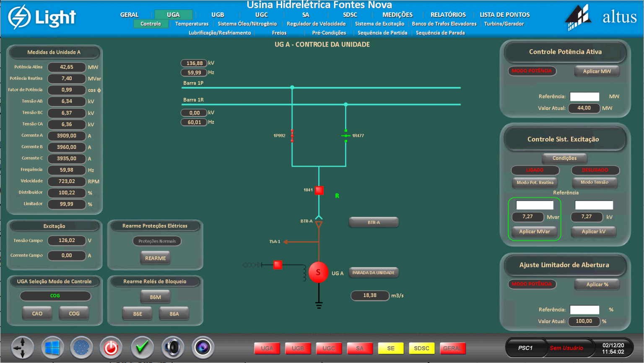Click the red breaker symbol 1841

[319, 190]
